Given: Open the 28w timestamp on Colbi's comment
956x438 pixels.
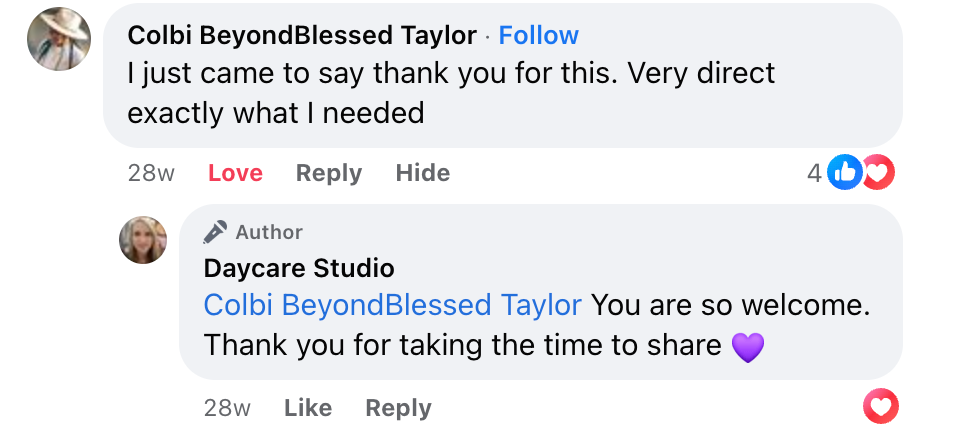Looking at the screenshot, I should [x=151, y=173].
